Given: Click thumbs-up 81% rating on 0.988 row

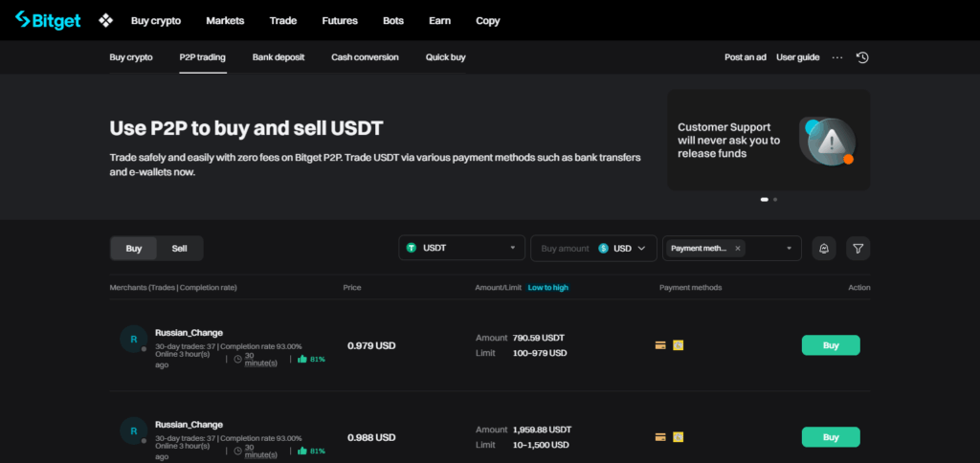Looking at the screenshot, I should click(x=311, y=451).
